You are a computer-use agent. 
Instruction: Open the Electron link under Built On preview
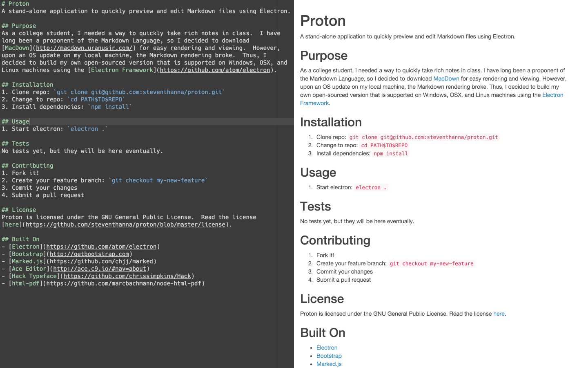[327, 348]
